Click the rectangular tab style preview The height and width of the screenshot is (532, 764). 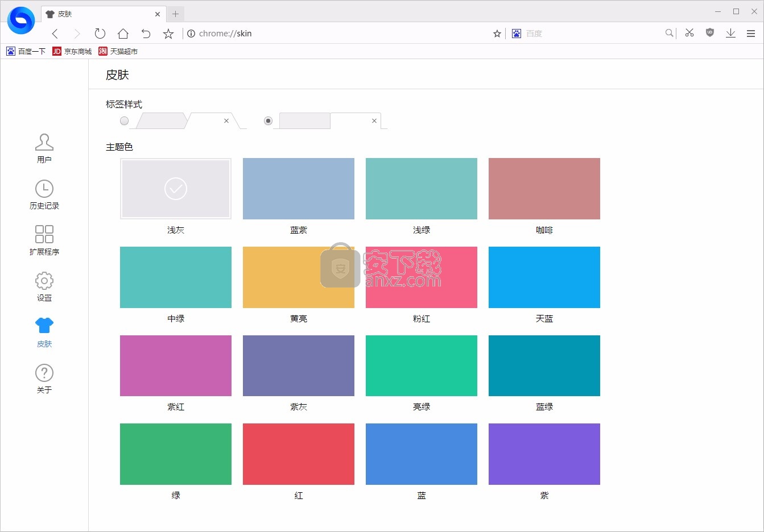(330, 120)
